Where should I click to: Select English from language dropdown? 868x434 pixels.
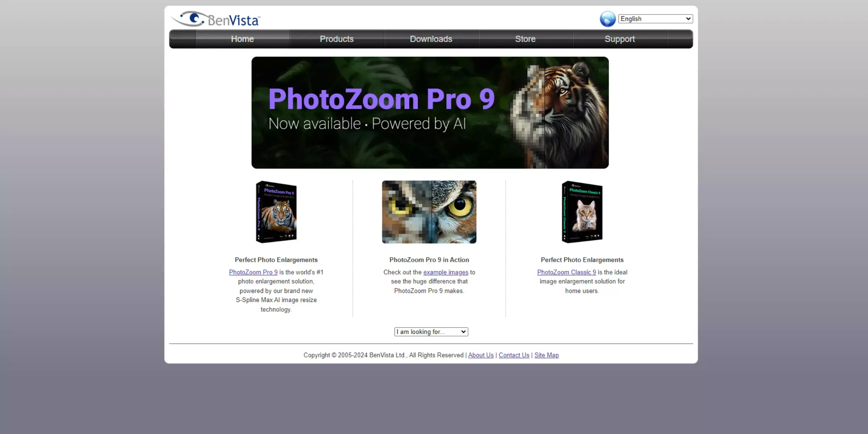tap(655, 19)
